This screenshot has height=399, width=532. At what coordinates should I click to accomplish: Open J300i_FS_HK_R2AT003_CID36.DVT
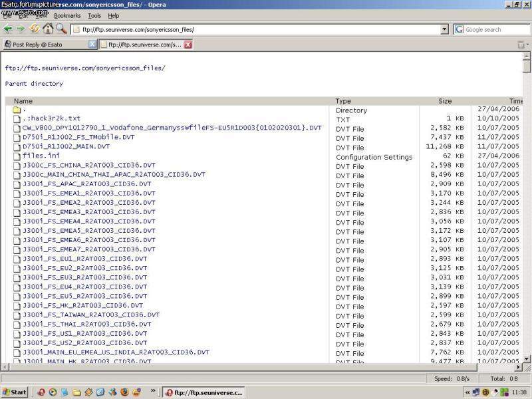[x=82, y=305]
